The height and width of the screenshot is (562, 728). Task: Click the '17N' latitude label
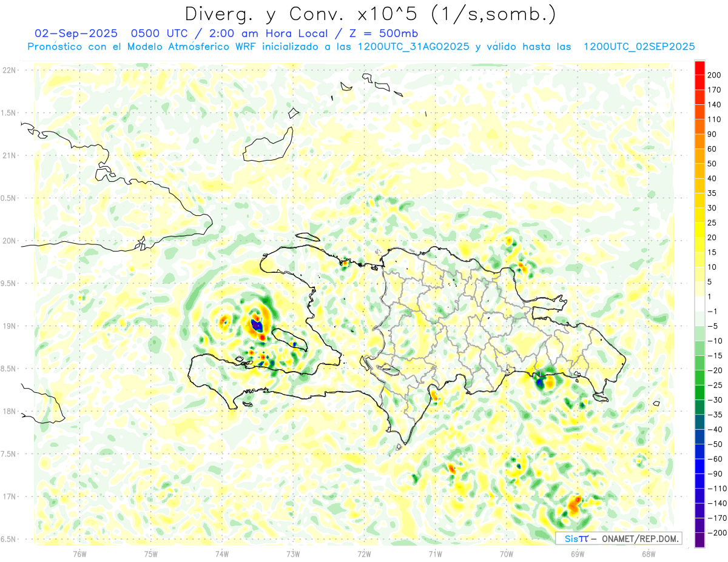pyautogui.click(x=9, y=497)
